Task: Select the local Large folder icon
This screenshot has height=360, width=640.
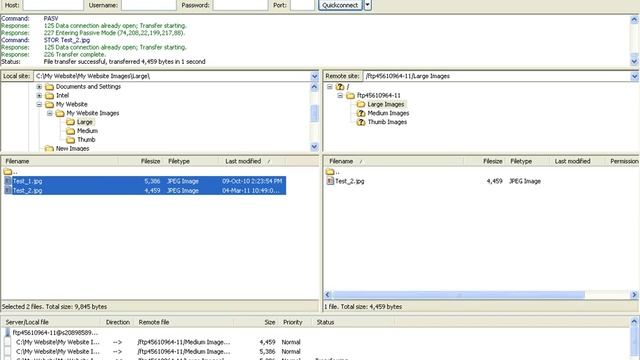Action: (x=71, y=122)
